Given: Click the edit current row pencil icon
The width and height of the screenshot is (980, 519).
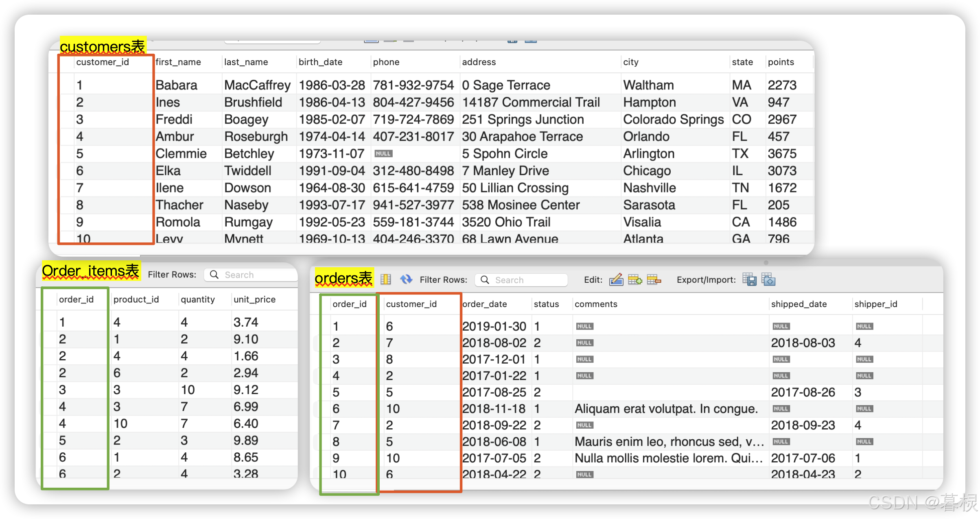Looking at the screenshot, I should click(x=616, y=279).
